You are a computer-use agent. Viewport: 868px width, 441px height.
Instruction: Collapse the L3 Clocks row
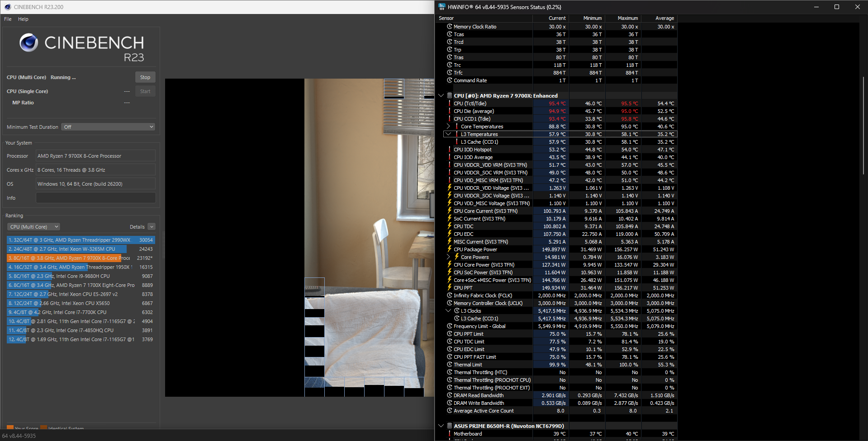click(448, 311)
